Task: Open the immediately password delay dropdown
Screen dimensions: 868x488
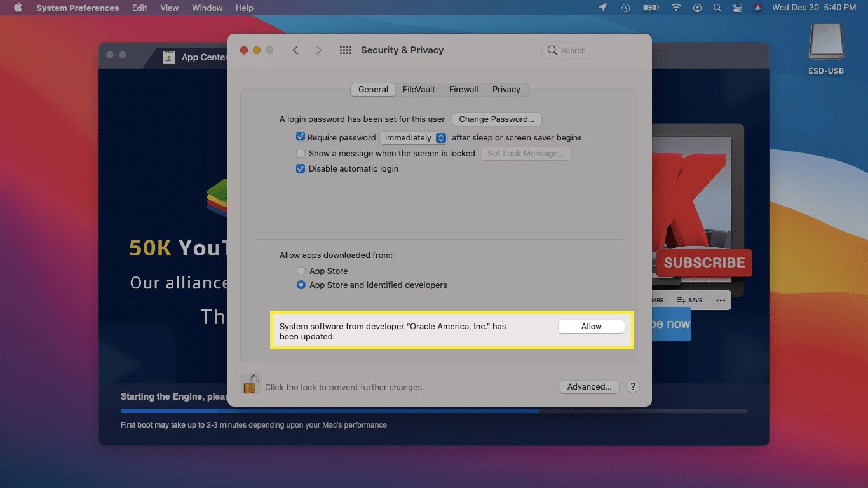Action: click(x=413, y=137)
